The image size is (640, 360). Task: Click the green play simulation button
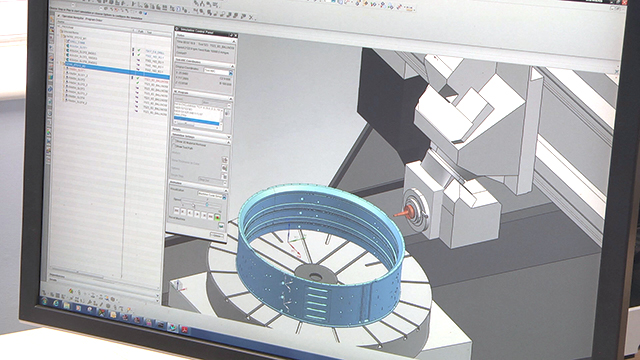coord(218,217)
